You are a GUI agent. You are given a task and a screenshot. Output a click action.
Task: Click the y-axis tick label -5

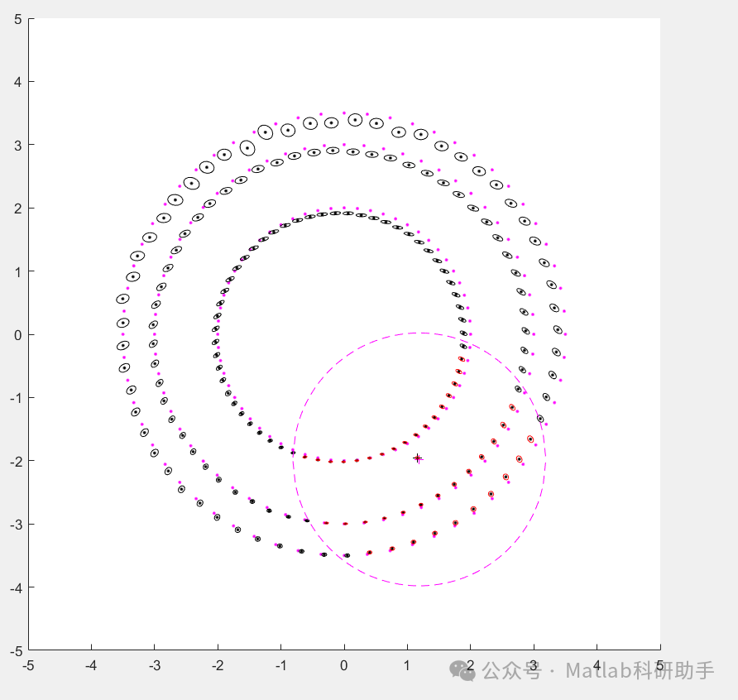[x=16, y=651]
